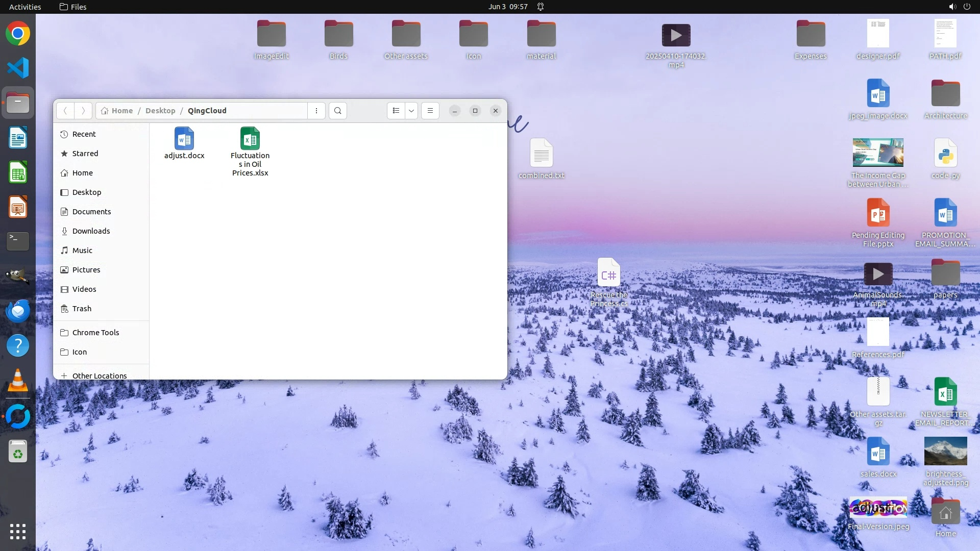Open the Activities overview
The image size is (980, 551).
(x=25, y=7)
